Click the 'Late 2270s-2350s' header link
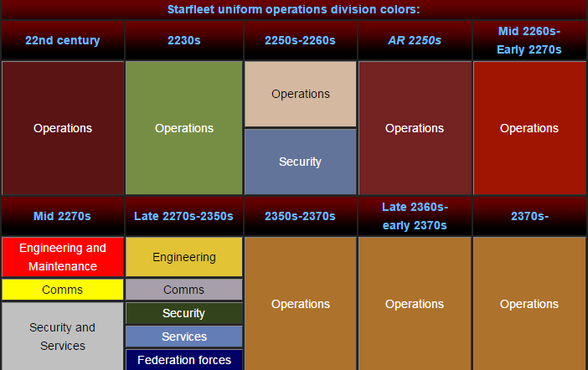Screen dimensions: 588x370 tap(183, 216)
